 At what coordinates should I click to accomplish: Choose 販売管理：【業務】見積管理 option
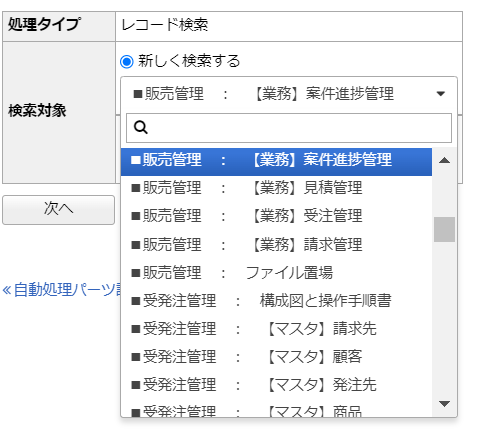(276, 188)
